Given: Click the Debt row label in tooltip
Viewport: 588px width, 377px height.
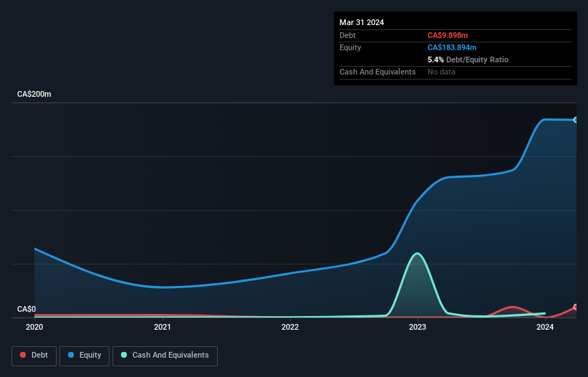Looking at the screenshot, I should coord(347,35).
